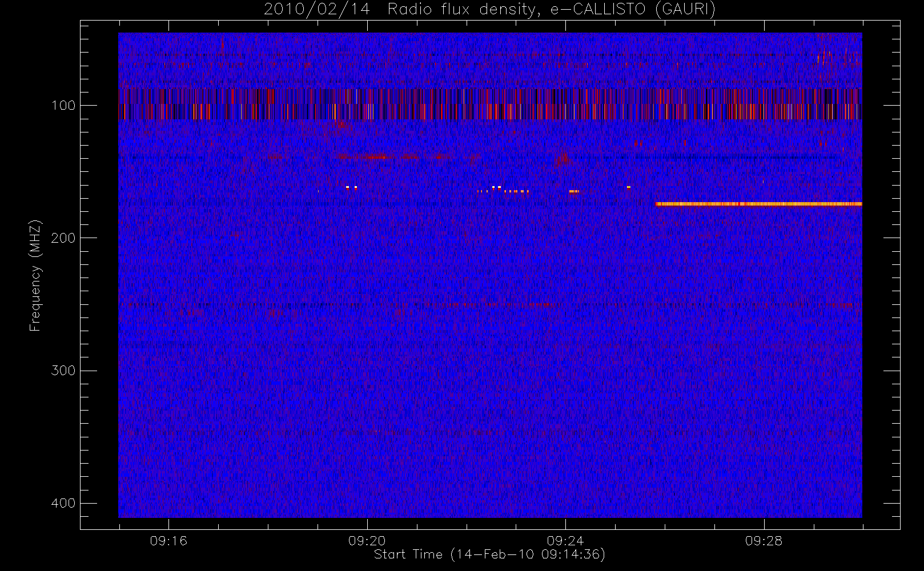
Task: Click the 09:20 time tick label
Action: (x=367, y=541)
